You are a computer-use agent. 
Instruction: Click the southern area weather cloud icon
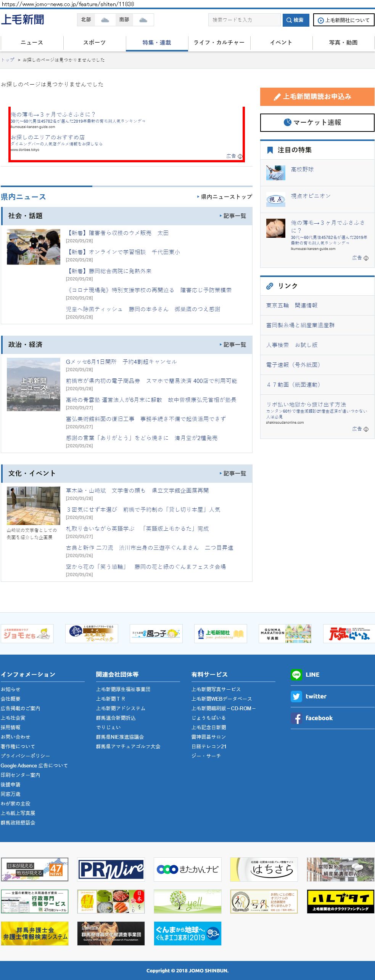pyautogui.click(x=143, y=20)
